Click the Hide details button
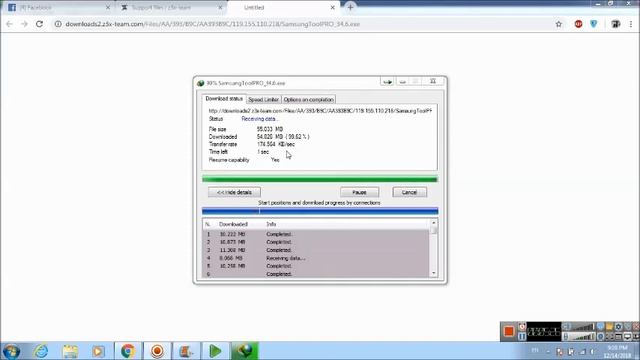The image size is (640, 360). [234, 192]
